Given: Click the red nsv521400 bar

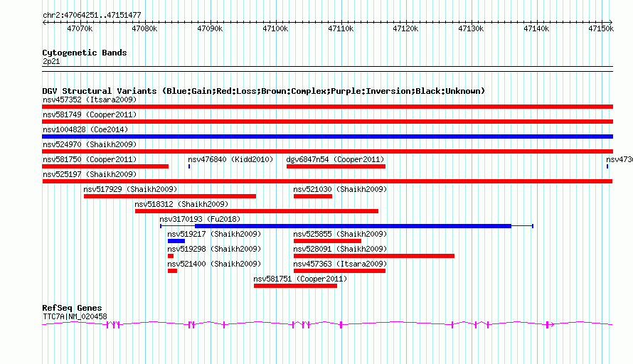Looking at the screenshot, I should pos(172,271).
